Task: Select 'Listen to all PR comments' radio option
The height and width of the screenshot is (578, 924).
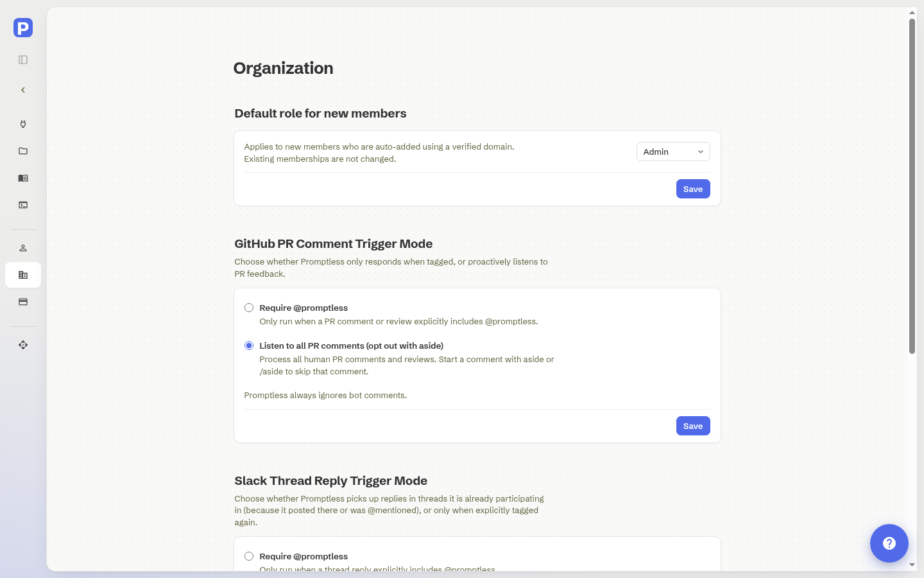Action: [249, 346]
